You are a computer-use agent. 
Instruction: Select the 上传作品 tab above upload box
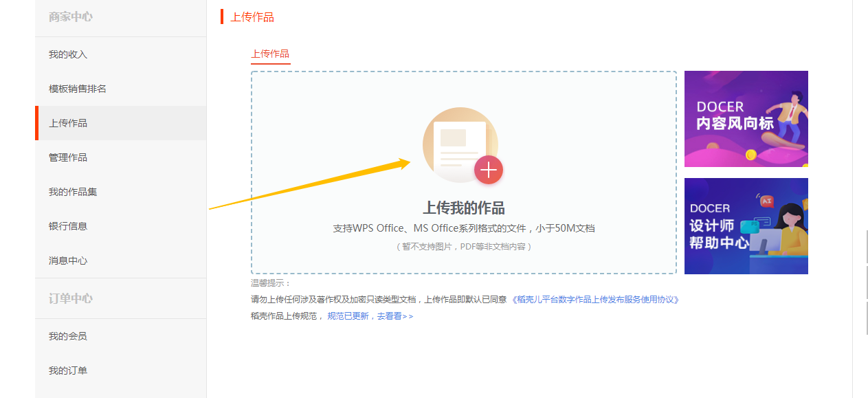270,54
